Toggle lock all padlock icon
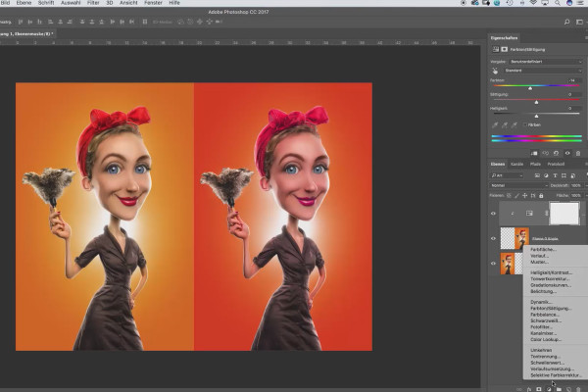The width and height of the screenshot is (588, 392). (x=541, y=195)
